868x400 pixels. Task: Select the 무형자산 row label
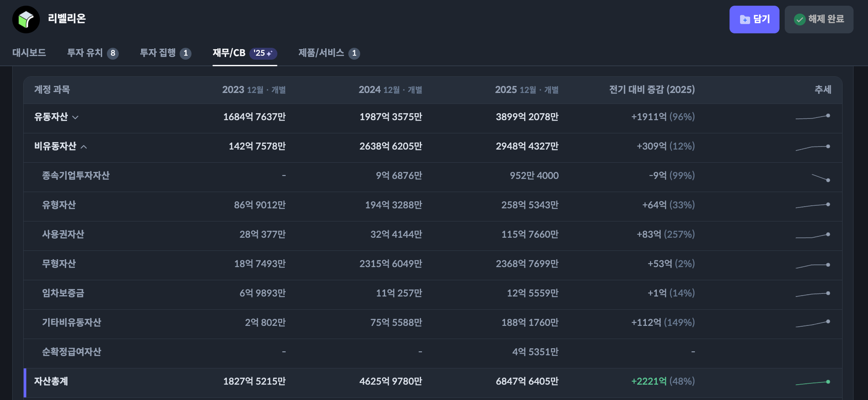[59, 264]
